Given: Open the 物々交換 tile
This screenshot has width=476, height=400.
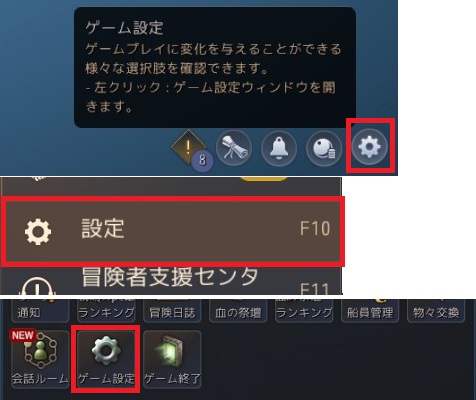Looking at the screenshot, I should tap(436, 311).
